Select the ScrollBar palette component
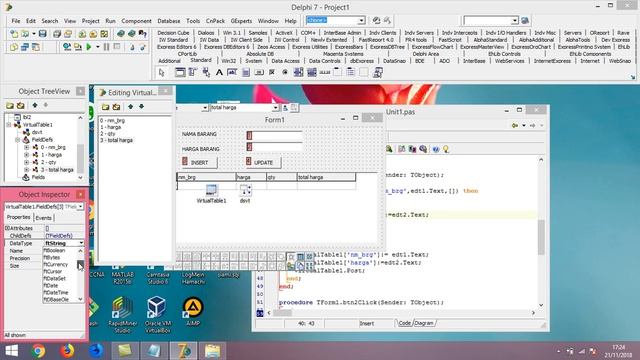640x360 pixels. pyautogui.click(x=324, y=73)
